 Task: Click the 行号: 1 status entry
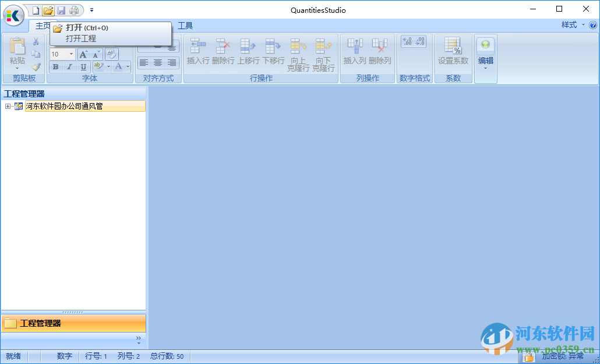tap(96, 356)
